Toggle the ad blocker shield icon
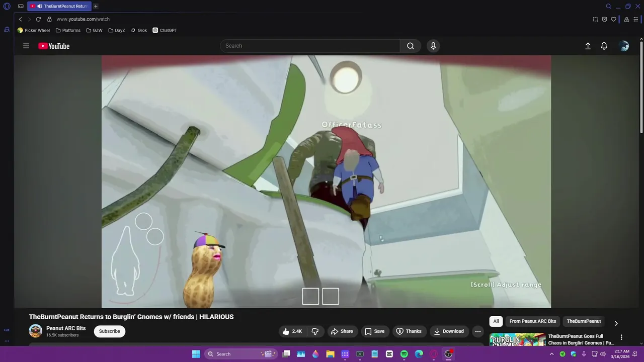 click(604, 19)
